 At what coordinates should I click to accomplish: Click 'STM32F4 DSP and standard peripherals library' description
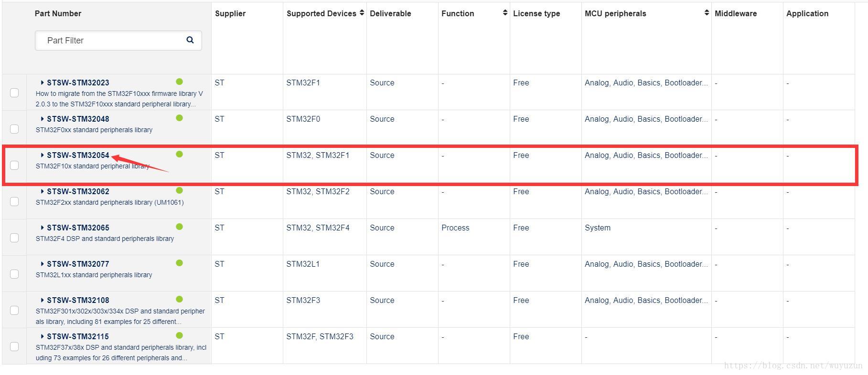coord(105,239)
